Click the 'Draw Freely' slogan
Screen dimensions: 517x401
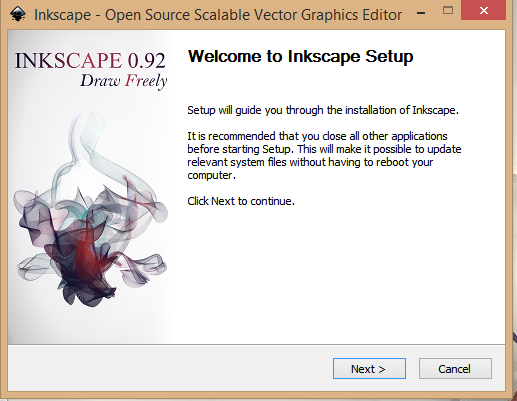click(124, 81)
